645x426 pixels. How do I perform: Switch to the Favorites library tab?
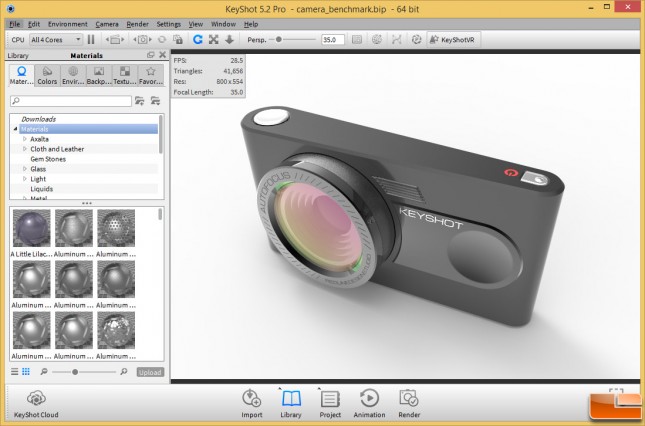coord(151,75)
